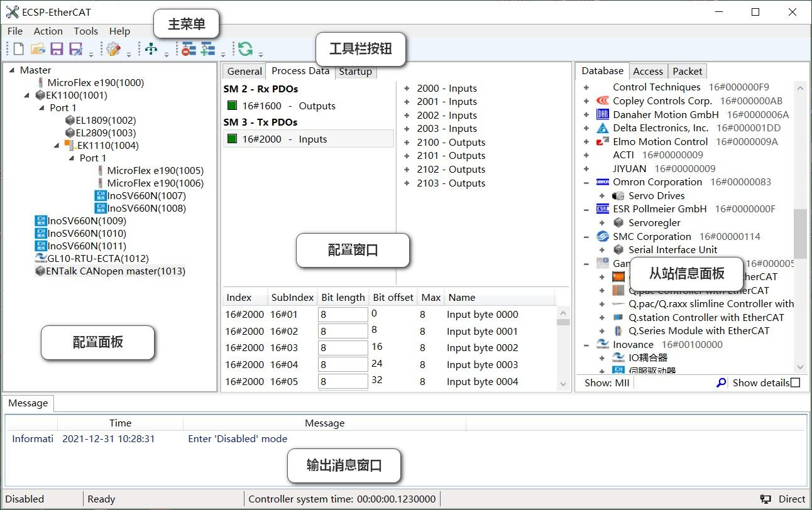Switch to the General tab
This screenshot has height=510, width=812.
[x=244, y=72]
